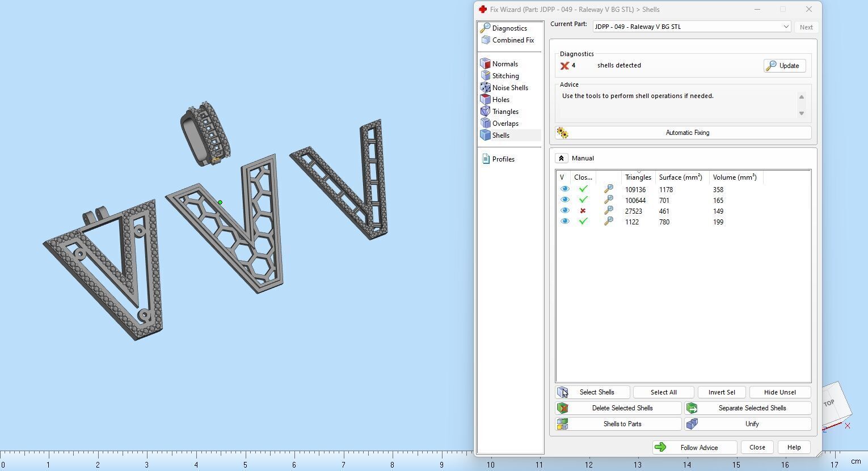Click the surface value 1178
The image size is (868, 471).
tap(666, 190)
